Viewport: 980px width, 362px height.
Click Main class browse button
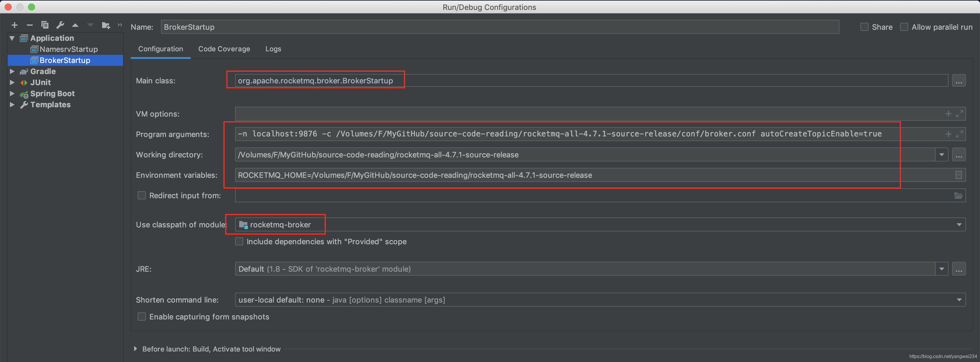pyautogui.click(x=958, y=81)
